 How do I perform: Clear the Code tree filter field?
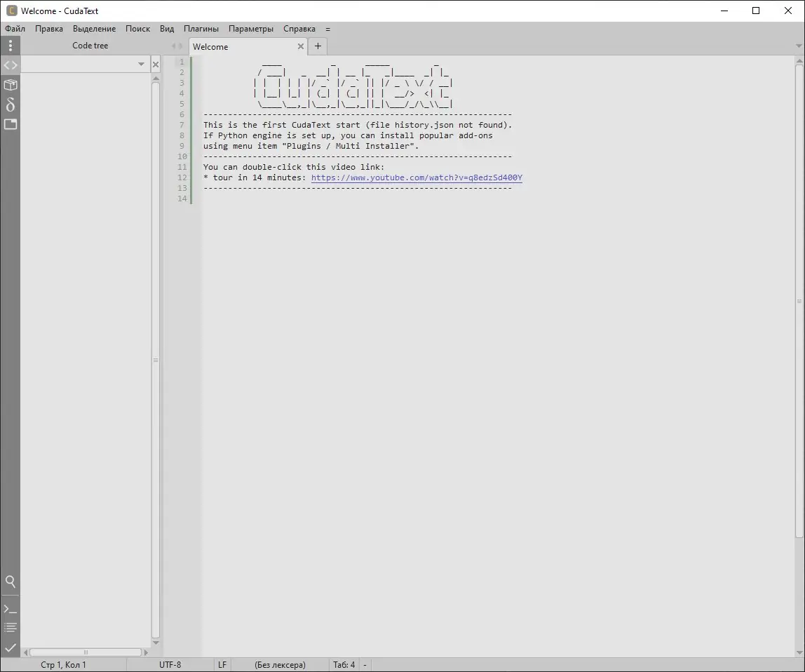pos(156,65)
